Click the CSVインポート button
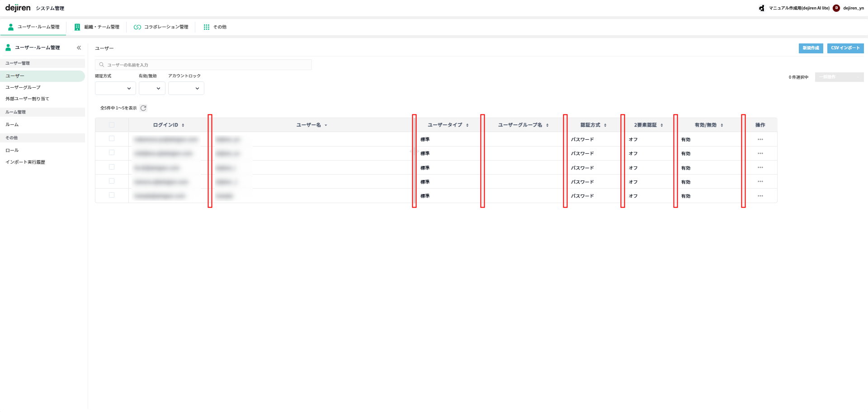 click(845, 48)
